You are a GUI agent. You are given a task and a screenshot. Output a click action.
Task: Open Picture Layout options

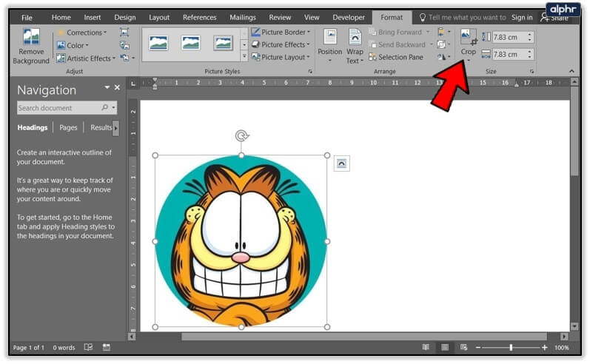point(281,57)
